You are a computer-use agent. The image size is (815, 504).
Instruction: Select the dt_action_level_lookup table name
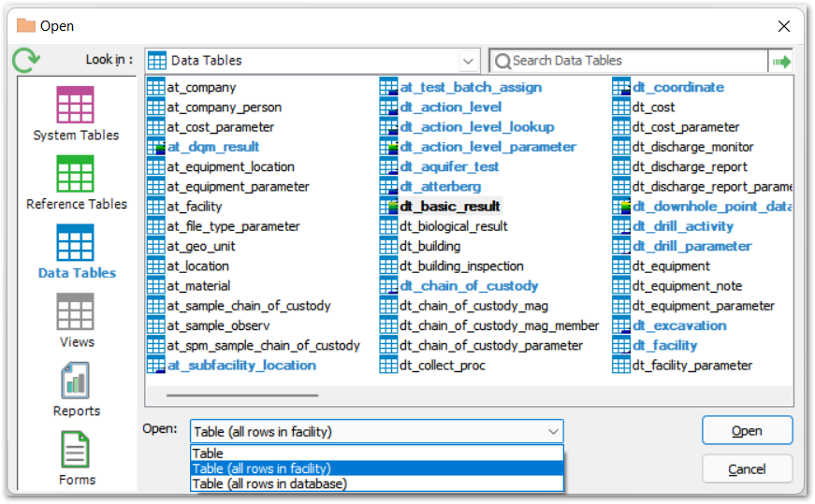(x=477, y=127)
